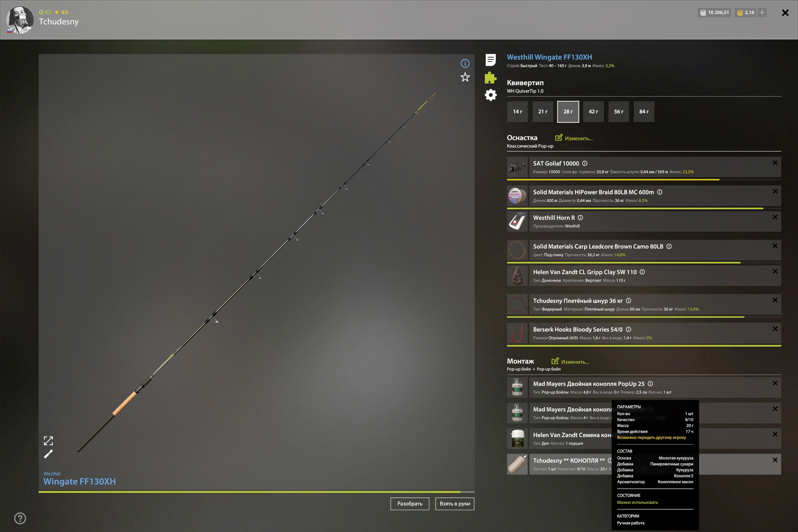The image size is (798, 532).
Task: Expand rod preview to fullscreen
Action: 48,441
